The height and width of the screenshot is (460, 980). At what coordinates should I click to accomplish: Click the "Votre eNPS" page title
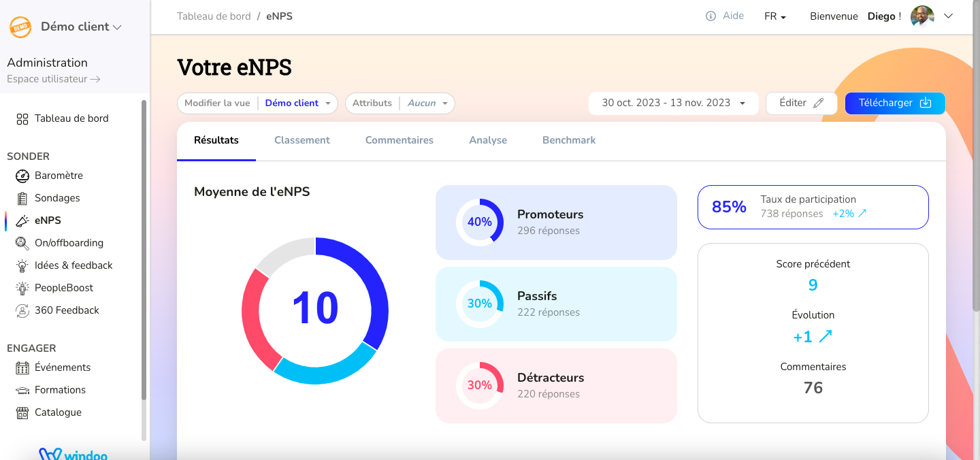234,67
